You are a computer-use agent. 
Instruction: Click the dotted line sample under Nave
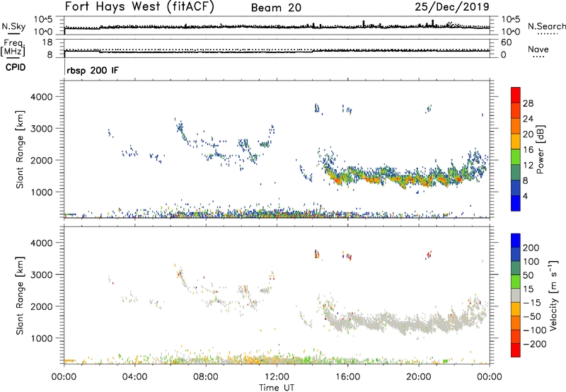tap(538, 57)
